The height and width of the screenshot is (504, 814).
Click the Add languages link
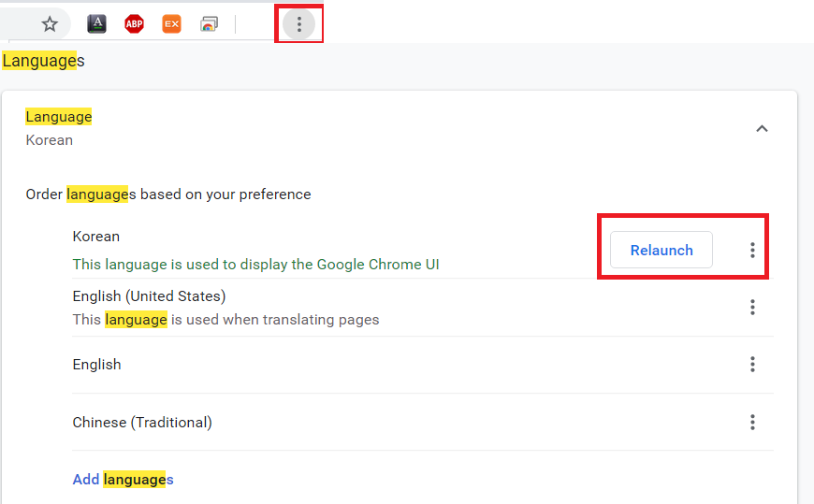(x=123, y=479)
